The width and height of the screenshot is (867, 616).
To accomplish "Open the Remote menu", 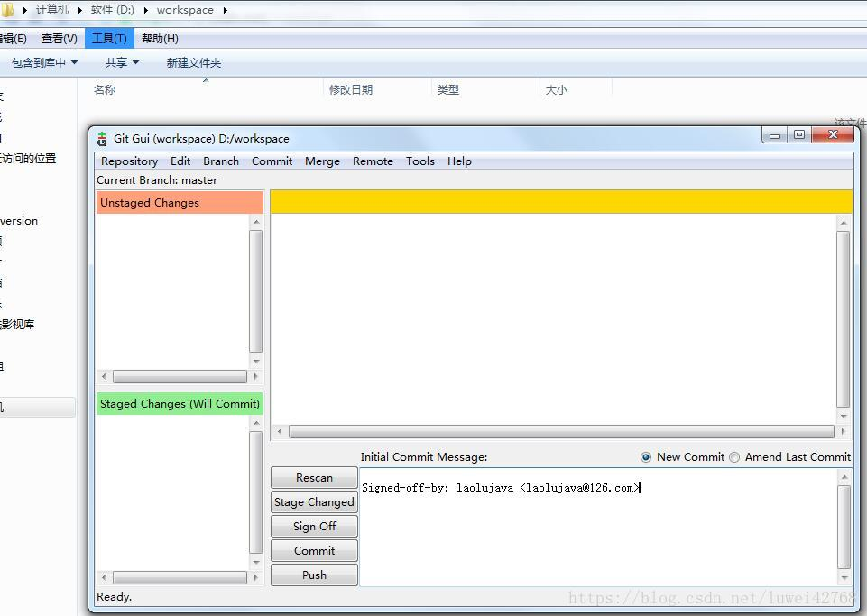I will pyautogui.click(x=373, y=161).
